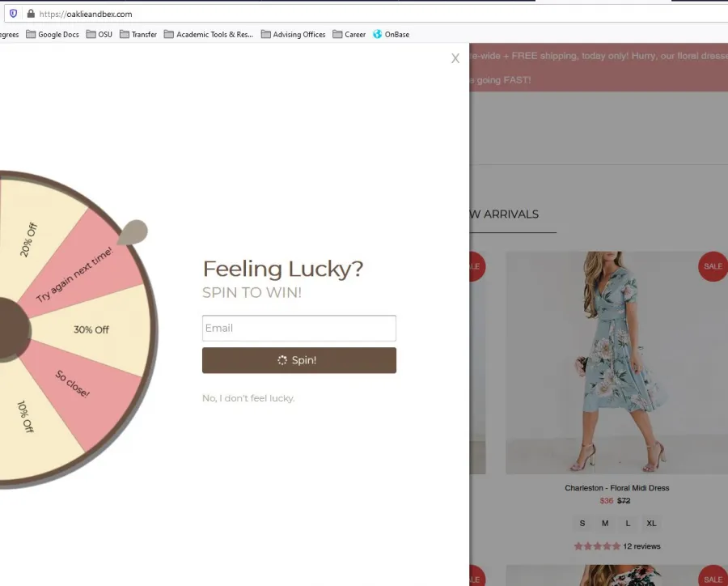This screenshot has width=728, height=586.
Task: Select size XL for Charleston dress
Action: pos(651,523)
